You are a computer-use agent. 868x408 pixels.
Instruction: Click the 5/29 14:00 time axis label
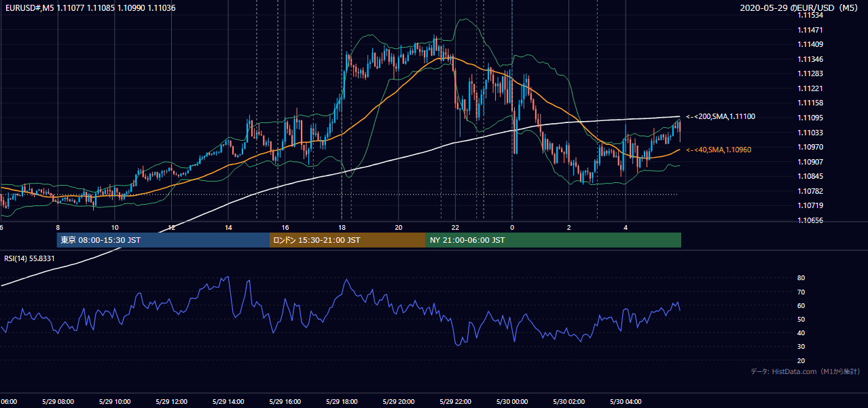coord(228,402)
